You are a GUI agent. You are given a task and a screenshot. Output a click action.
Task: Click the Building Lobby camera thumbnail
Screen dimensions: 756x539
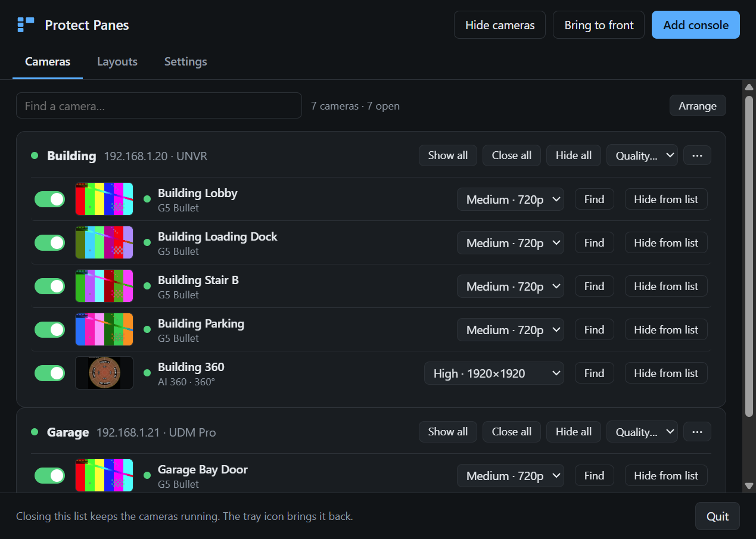click(104, 199)
